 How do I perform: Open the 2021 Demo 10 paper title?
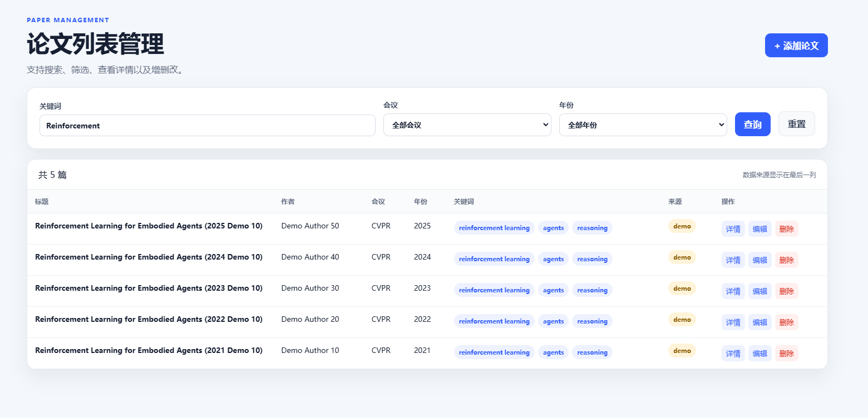(x=149, y=351)
